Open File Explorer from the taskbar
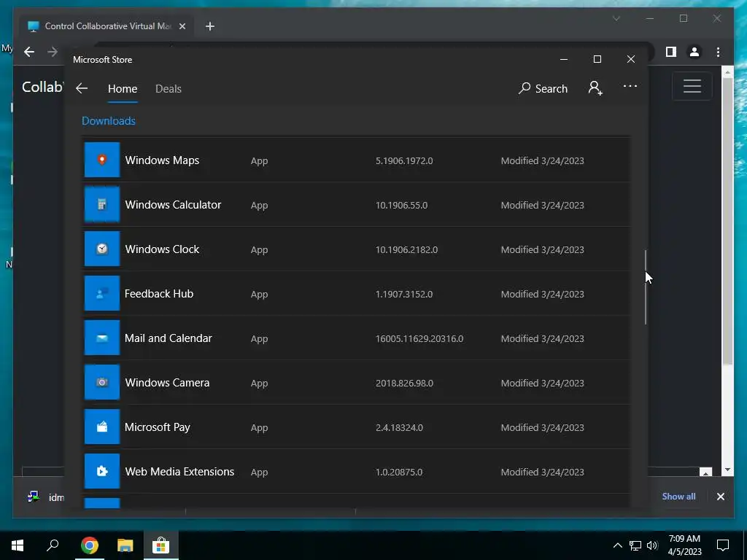Screen dimensions: 747x560 click(125, 545)
